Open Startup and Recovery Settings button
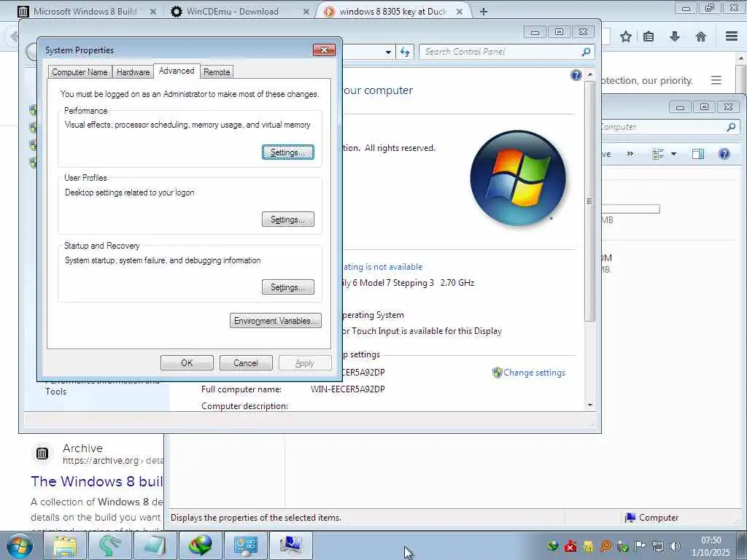This screenshot has height=560, width=747. coord(287,287)
